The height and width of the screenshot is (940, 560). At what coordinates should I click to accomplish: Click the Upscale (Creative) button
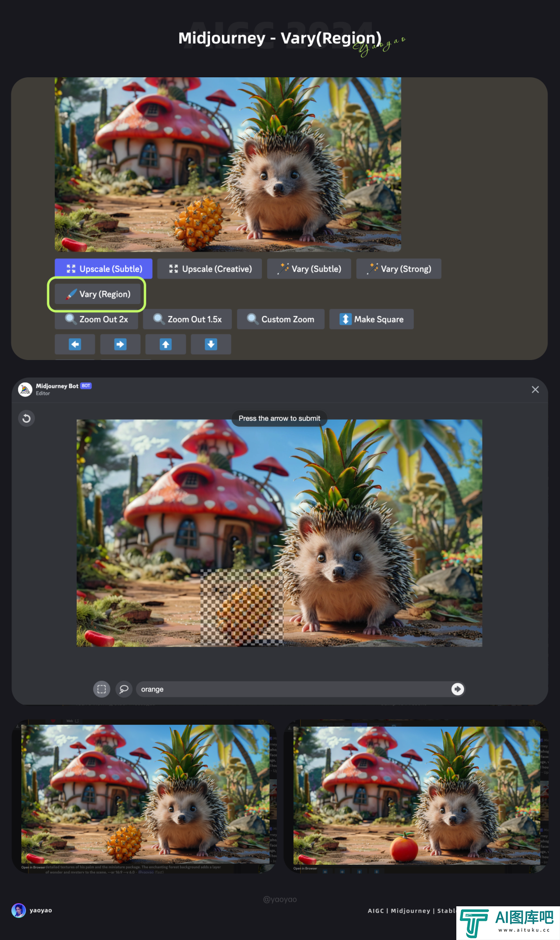[209, 269]
